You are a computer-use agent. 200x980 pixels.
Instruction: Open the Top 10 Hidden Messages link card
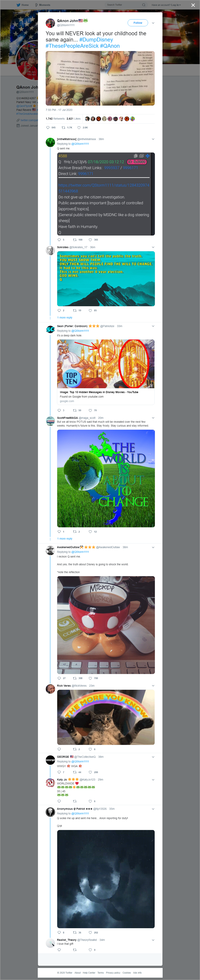[106, 396]
